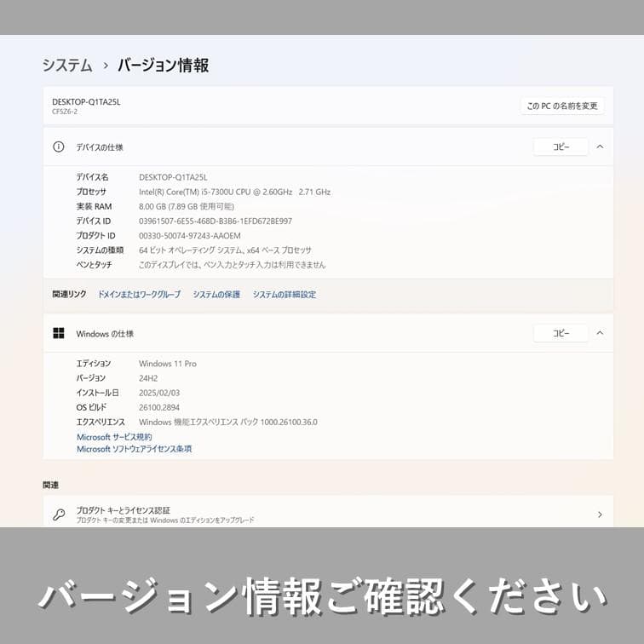Click the key icon for プロダクト キーとライセンス認証
The image size is (644, 644).
59,515
